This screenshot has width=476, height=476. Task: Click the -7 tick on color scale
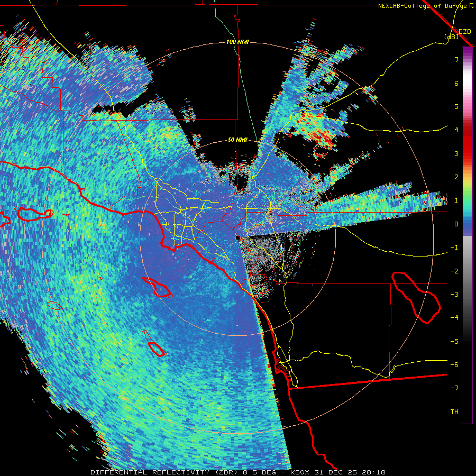[x=454, y=388]
